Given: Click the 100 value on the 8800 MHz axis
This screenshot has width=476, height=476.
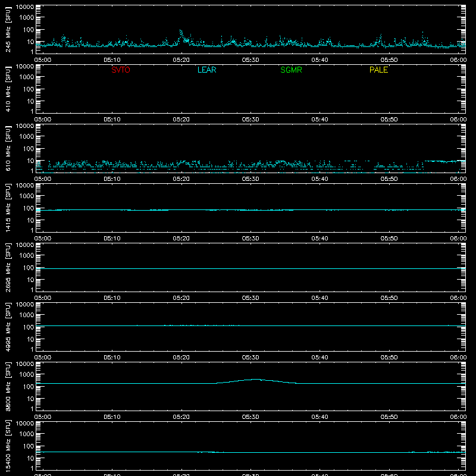Looking at the screenshot, I should pos(29,387).
